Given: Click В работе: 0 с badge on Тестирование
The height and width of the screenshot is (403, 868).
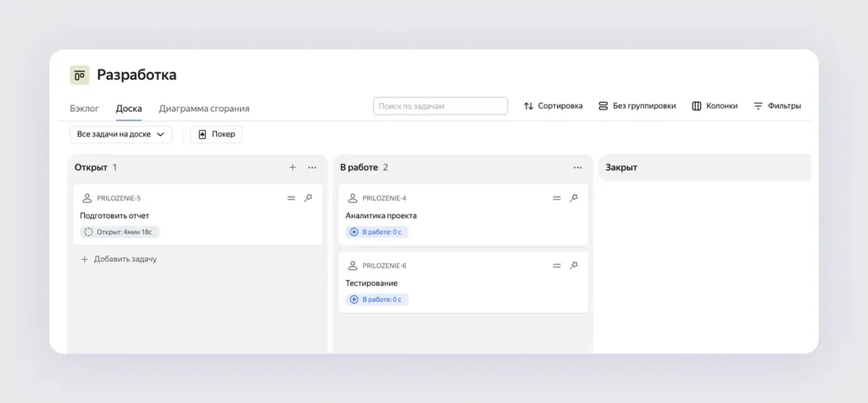Looking at the screenshot, I should [377, 299].
